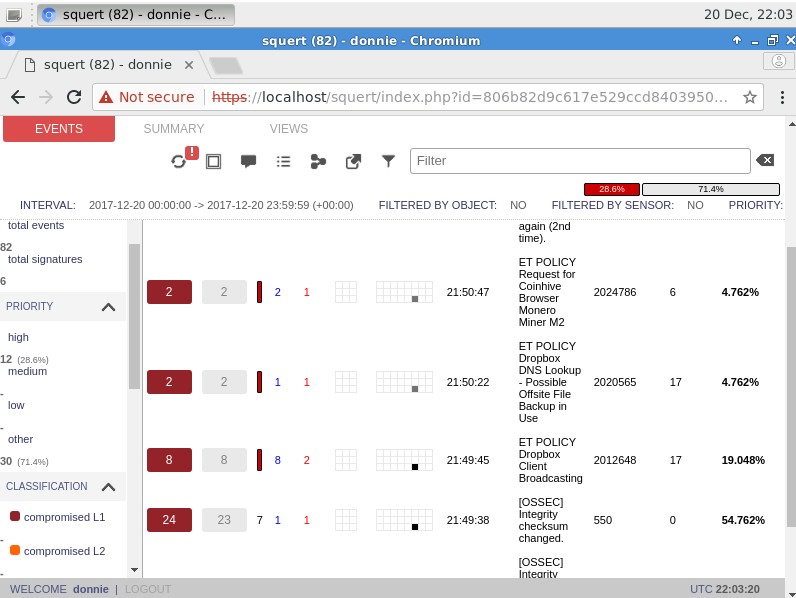
Task: Click the gray 71.4% priority bar
Action: pos(711,189)
